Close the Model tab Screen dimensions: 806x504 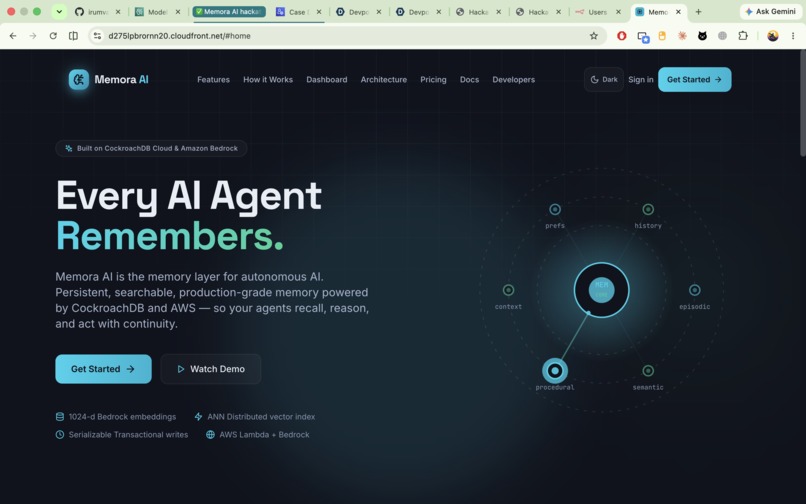pyautogui.click(x=178, y=12)
